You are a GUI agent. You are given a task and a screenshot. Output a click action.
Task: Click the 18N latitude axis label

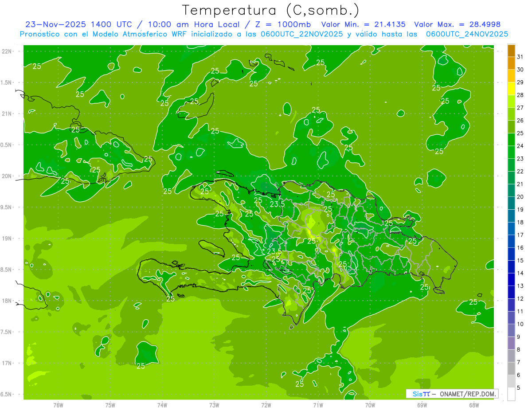pyautogui.click(x=6, y=301)
